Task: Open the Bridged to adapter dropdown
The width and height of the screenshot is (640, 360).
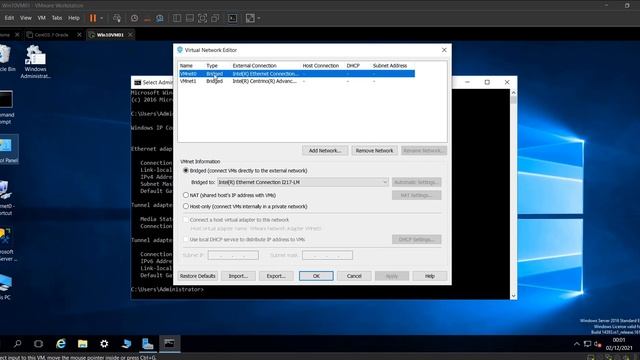Action: point(302,182)
